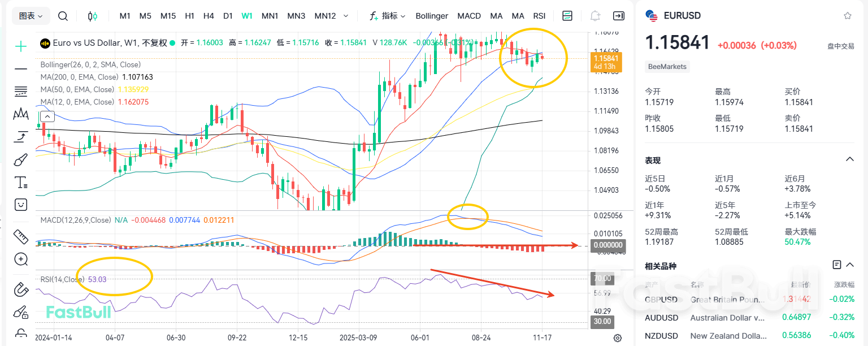Select the candlestick pattern tool
The height and width of the screenshot is (346, 868).
point(20,114)
